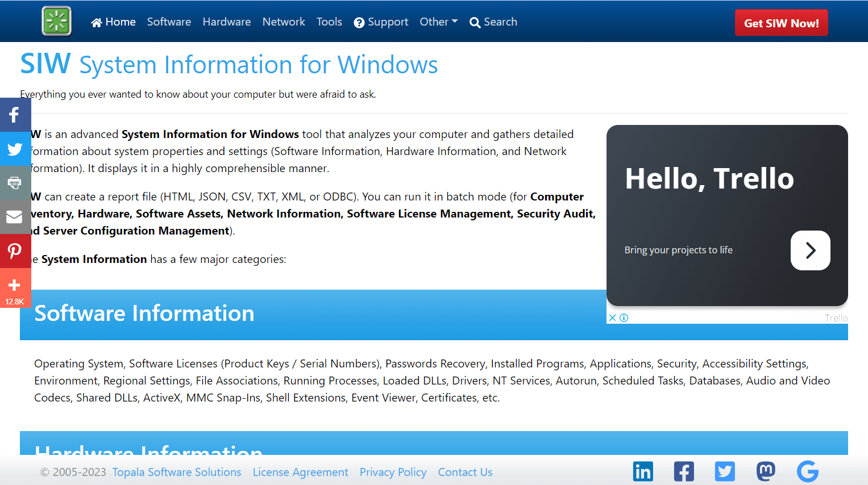Click the green SIW logo icon
Screen dimensions: 868x485
click(57, 21)
